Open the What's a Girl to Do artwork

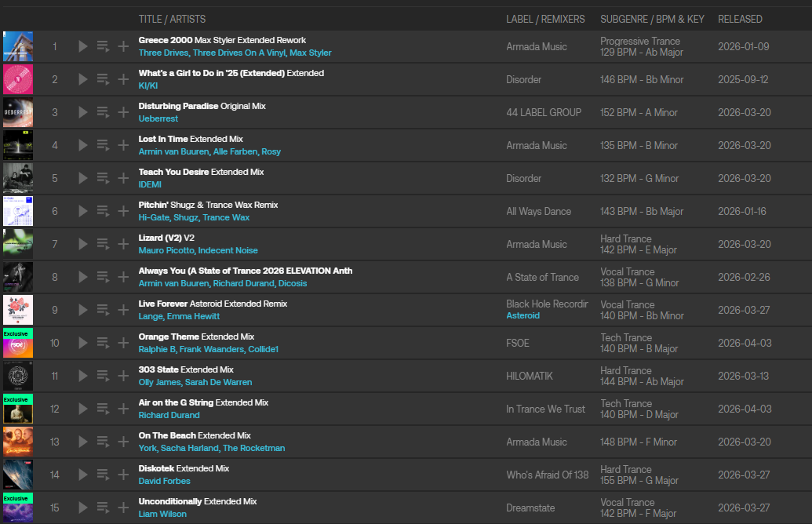[x=18, y=79]
